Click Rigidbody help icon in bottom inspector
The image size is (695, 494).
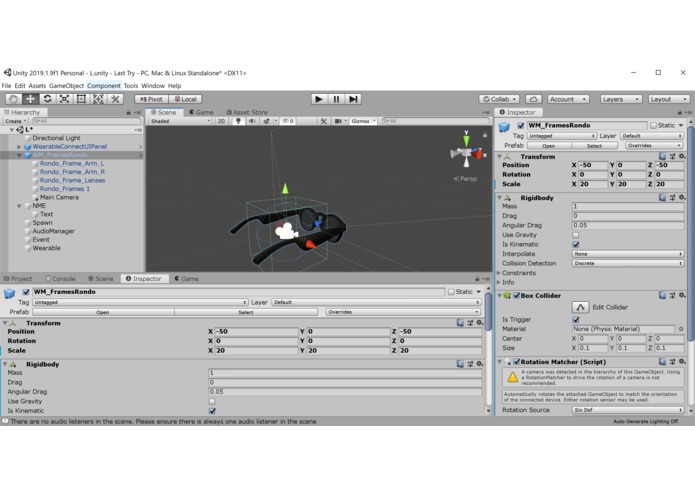pos(460,364)
